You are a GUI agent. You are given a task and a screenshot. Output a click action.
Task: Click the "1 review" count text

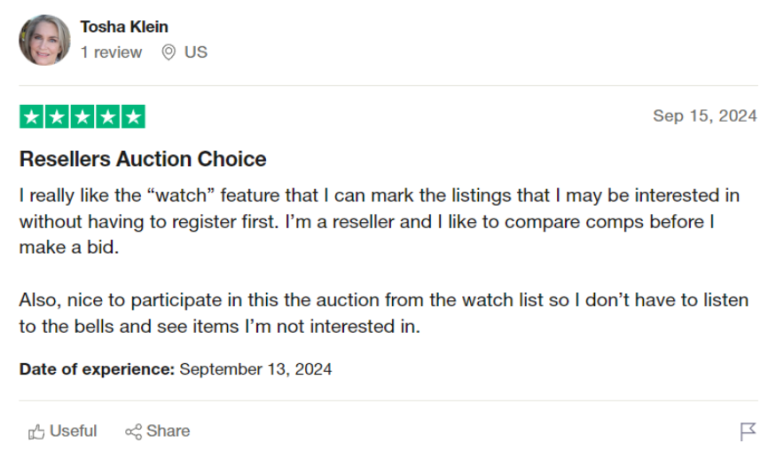tap(111, 52)
